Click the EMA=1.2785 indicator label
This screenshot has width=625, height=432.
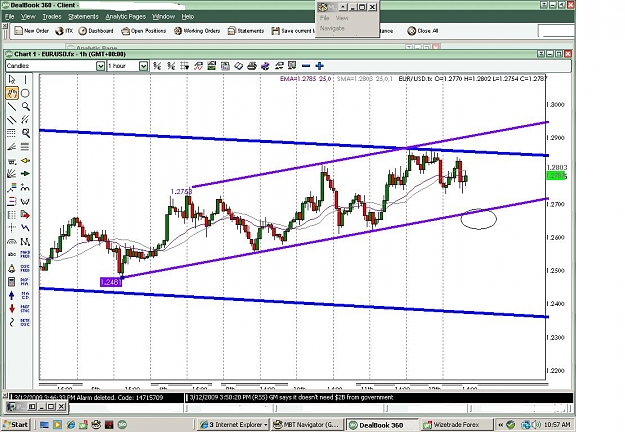305,79
